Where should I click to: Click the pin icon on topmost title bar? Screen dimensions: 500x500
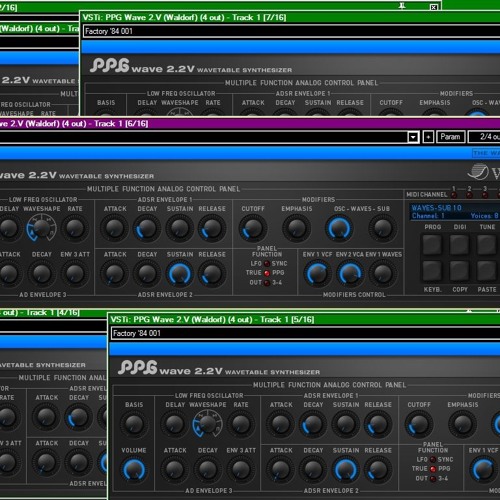point(402,6)
